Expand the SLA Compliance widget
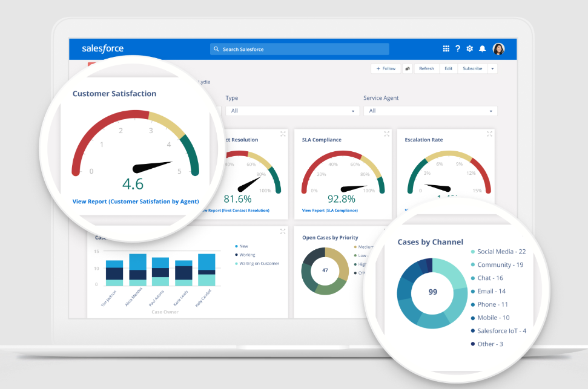This screenshot has width=588, height=389. pos(387,134)
